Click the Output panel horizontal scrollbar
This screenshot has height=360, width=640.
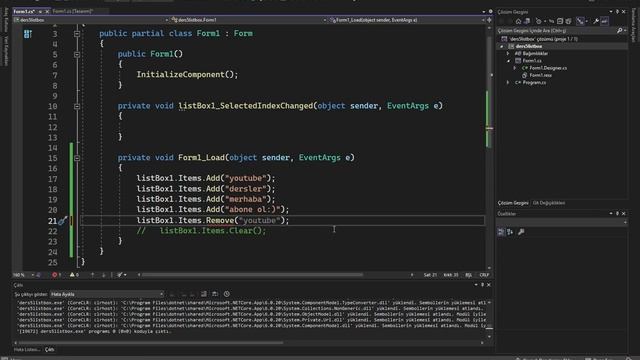151,343
